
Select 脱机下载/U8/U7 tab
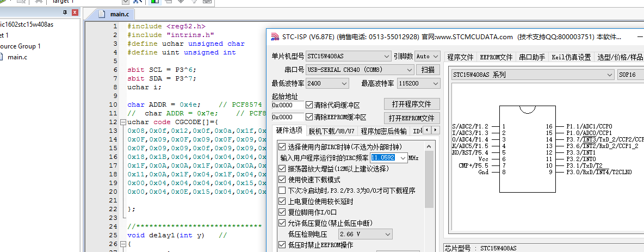tap(331, 131)
